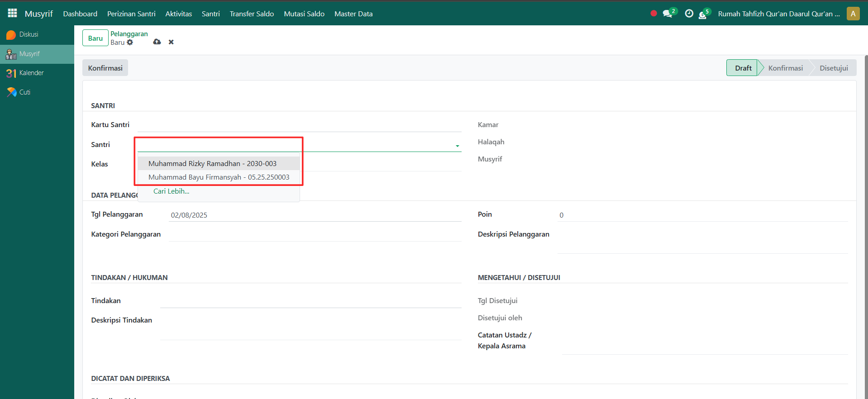Open Cuti app in sidebar
Image resolution: width=868 pixels, height=399 pixels.
(x=24, y=92)
